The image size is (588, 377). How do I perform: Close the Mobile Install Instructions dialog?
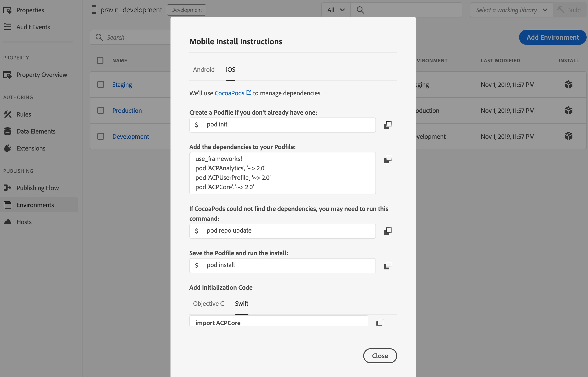pyautogui.click(x=380, y=356)
